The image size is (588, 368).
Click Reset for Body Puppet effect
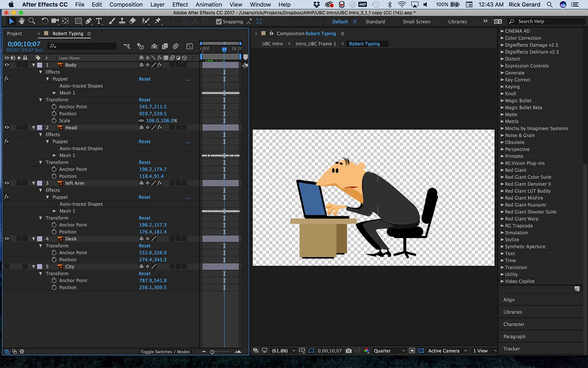[145, 79]
